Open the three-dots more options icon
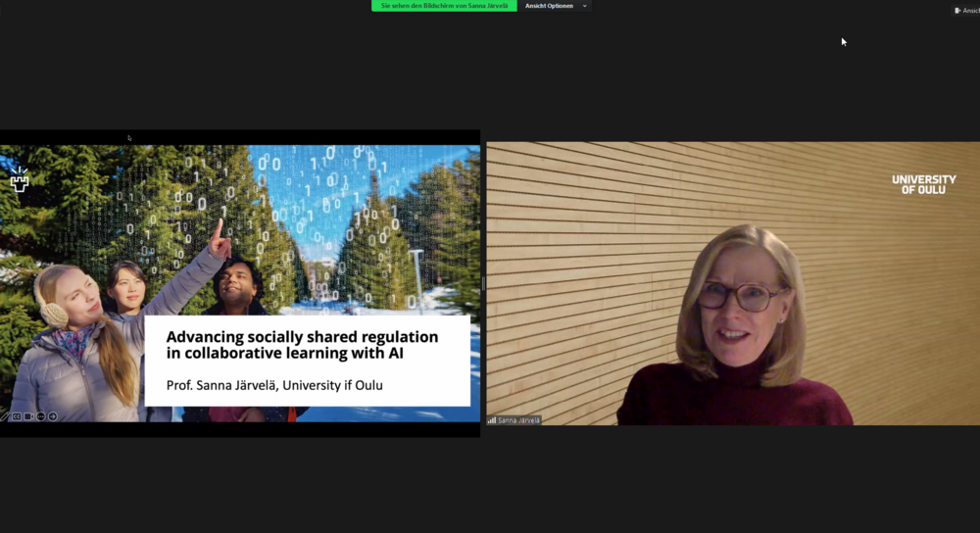This screenshot has width=980, height=533. tap(40, 416)
